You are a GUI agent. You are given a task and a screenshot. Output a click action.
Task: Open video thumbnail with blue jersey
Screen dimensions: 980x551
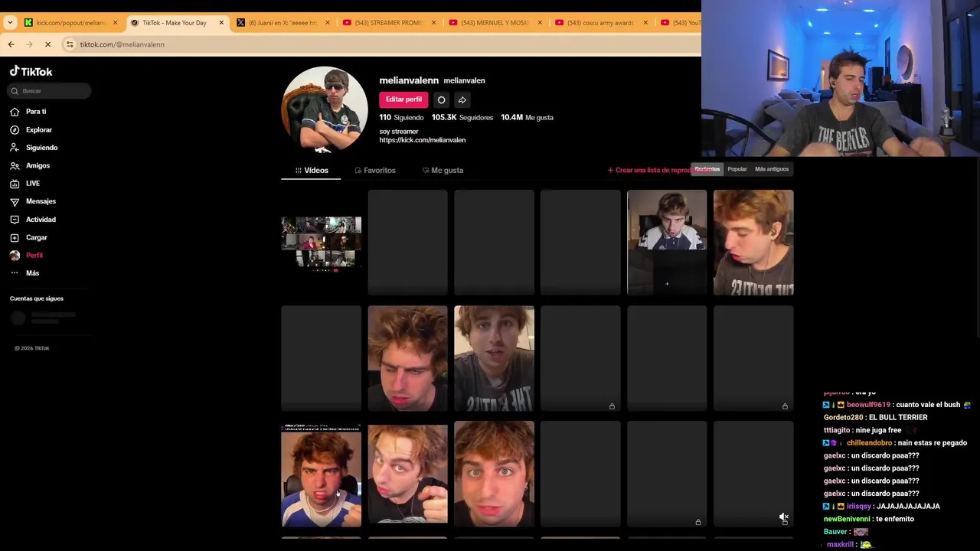pyautogui.click(x=321, y=474)
